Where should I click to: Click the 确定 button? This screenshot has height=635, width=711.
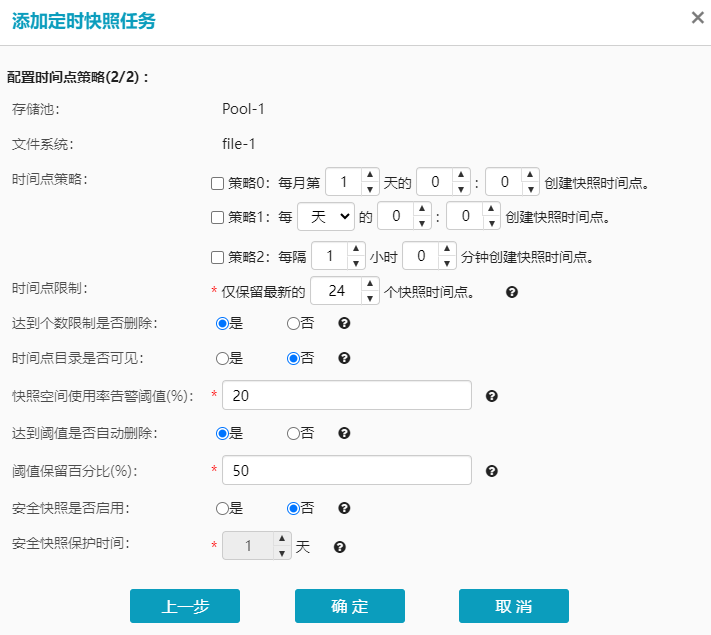click(350, 607)
